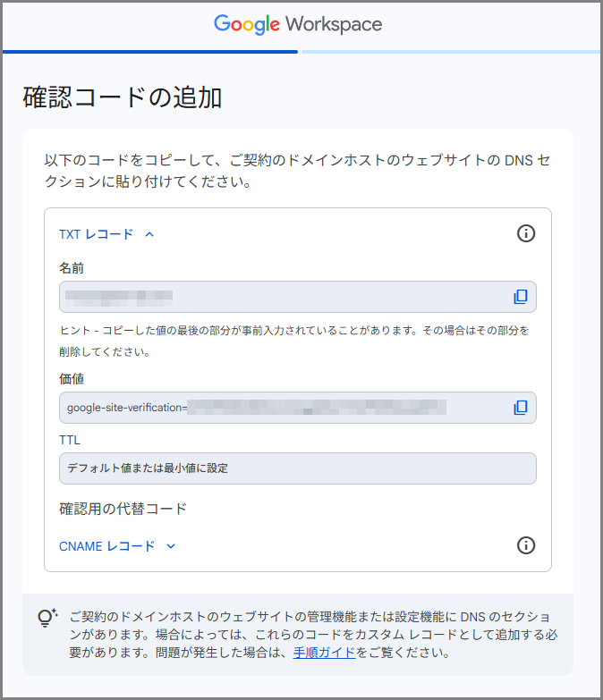This screenshot has width=603, height=700.
Task: Open info icon for TXT レコード
Action: [526, 233]
